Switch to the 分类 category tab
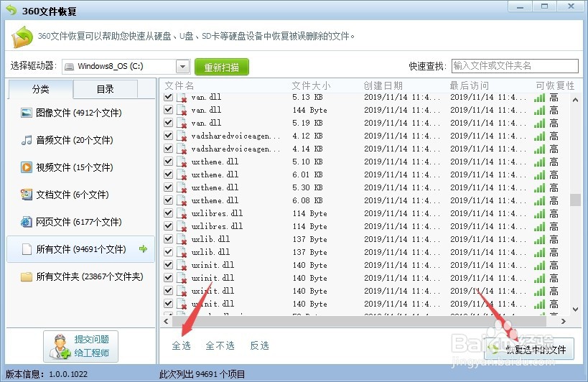Viewport: 588px width, 382px height. (40, 89)
